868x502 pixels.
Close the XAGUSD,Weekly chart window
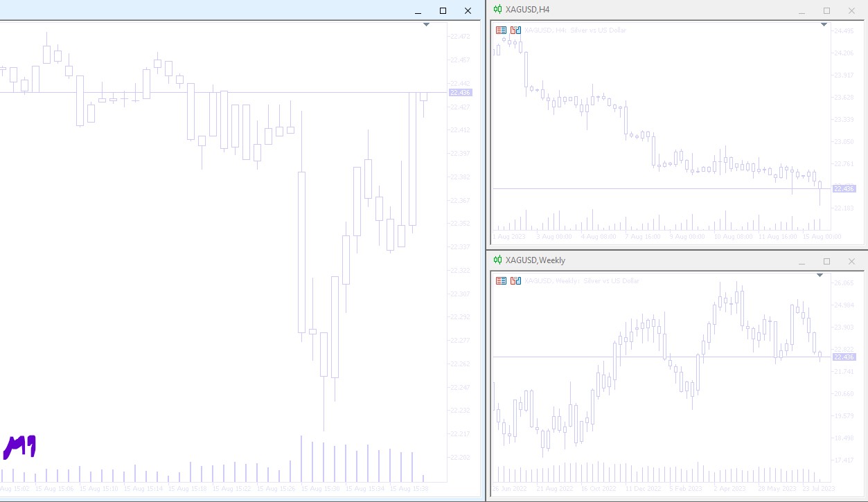[x=851, y=262]
